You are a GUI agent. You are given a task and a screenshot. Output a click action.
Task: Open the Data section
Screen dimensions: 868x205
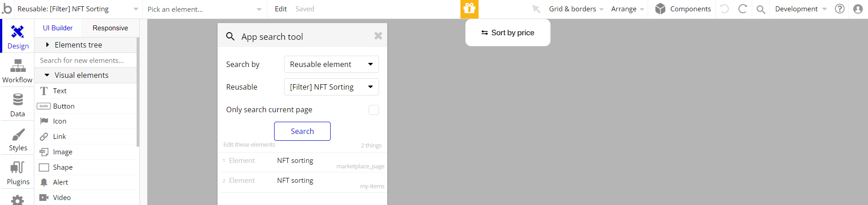tap(18, 105)
